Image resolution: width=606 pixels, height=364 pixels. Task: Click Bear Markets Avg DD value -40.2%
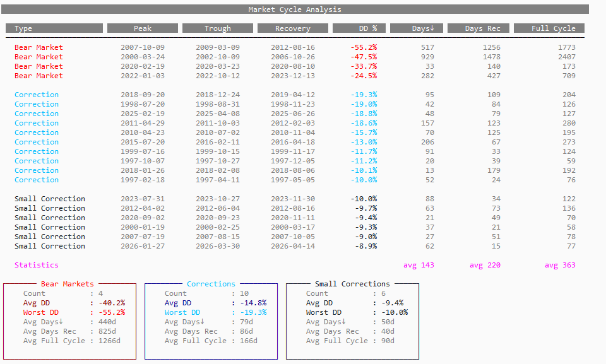(112, 303)
